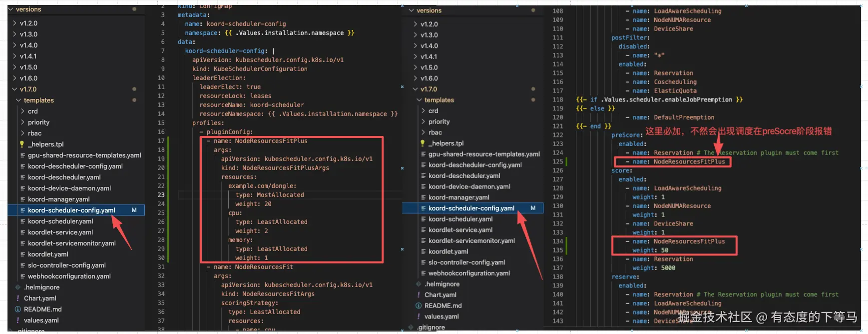
Task: Click Chart.yaml exclamation icon in left explorer
Action: (x=18, y=298)
